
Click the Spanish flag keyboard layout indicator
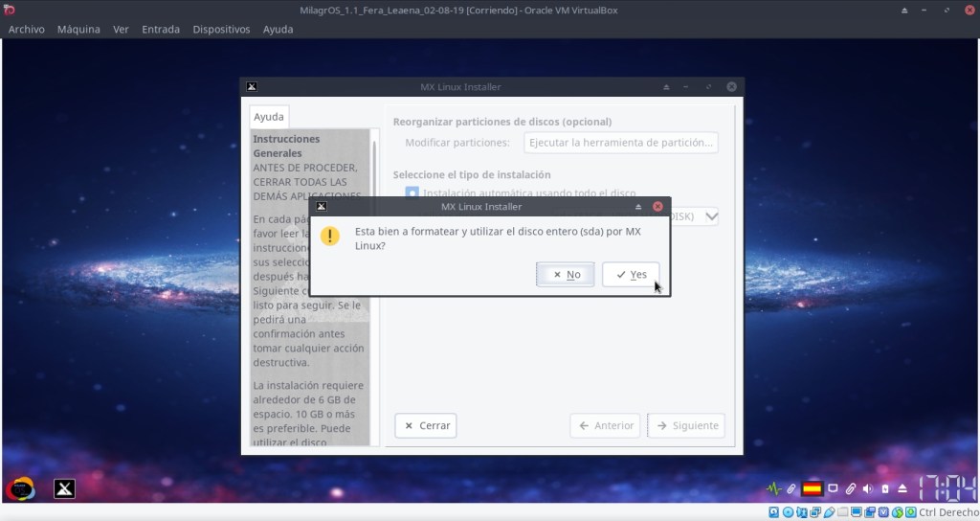point(813,488)
